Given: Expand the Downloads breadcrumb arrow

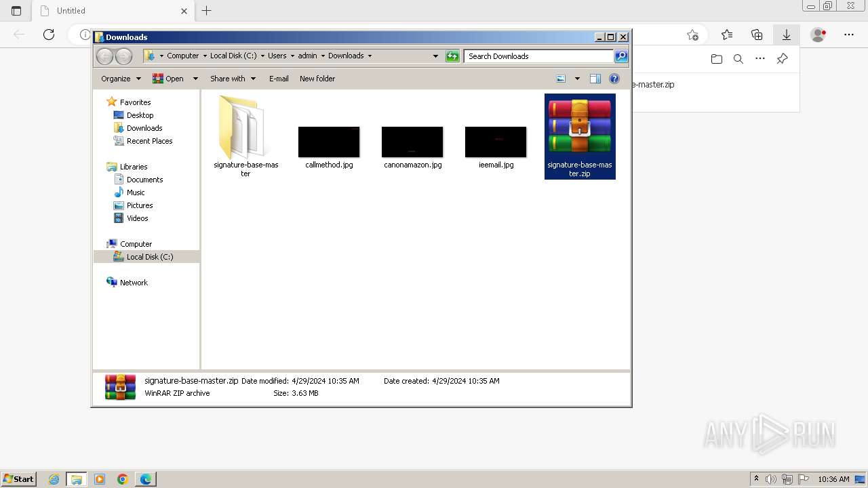Looking at the screenshot, I should (x=370, y=56).
